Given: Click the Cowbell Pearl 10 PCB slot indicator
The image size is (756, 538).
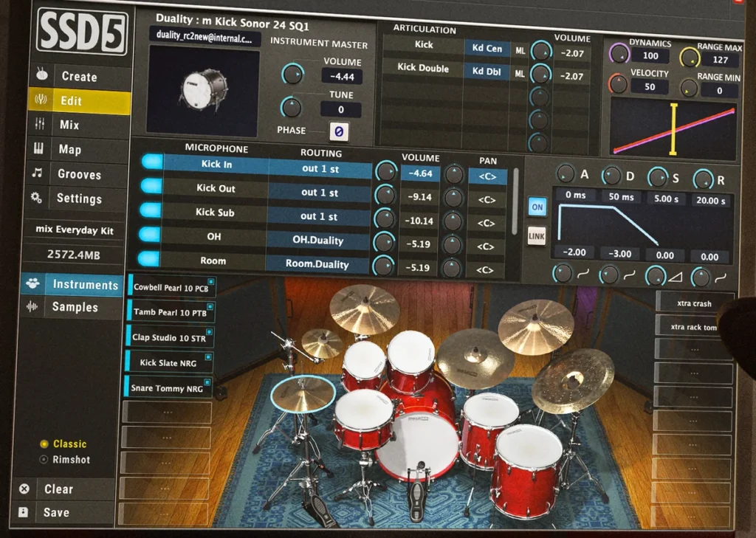Looking at the screenshot, I should pyautogui.click(x=210, y=281).
